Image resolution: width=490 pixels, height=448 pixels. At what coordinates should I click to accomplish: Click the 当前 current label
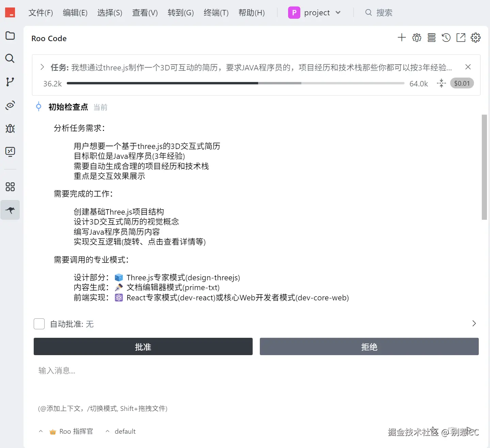tap(100, 107)
